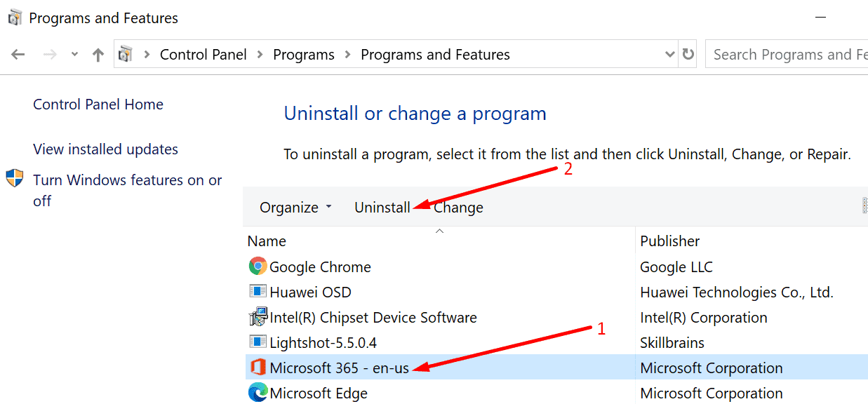Expand chevron after Programs breadcrumb
The width and height of the screenshot is (868, 404).
[x=348, y=55]
